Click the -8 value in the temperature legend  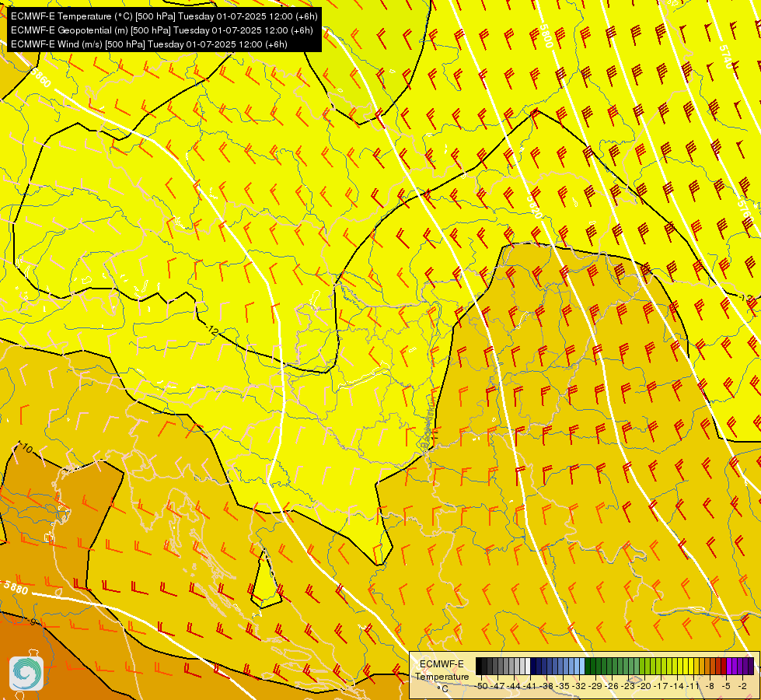(710, 686)
